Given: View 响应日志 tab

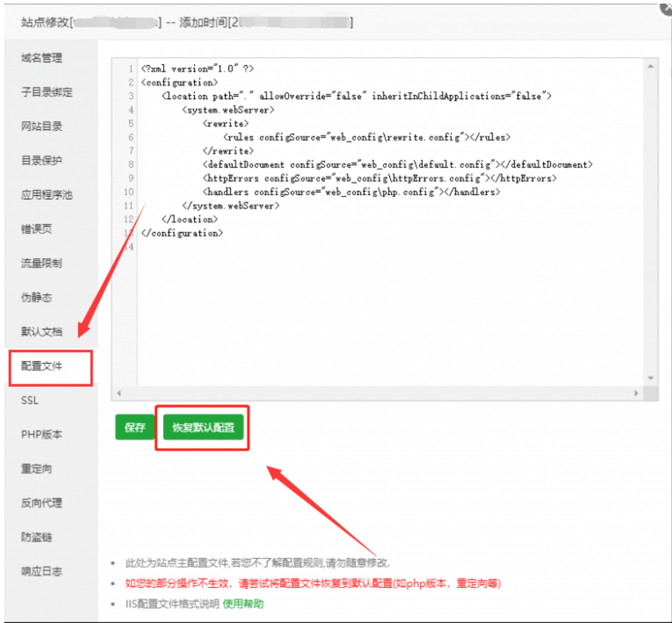Looking at the screenshot, I should point(42,571).
